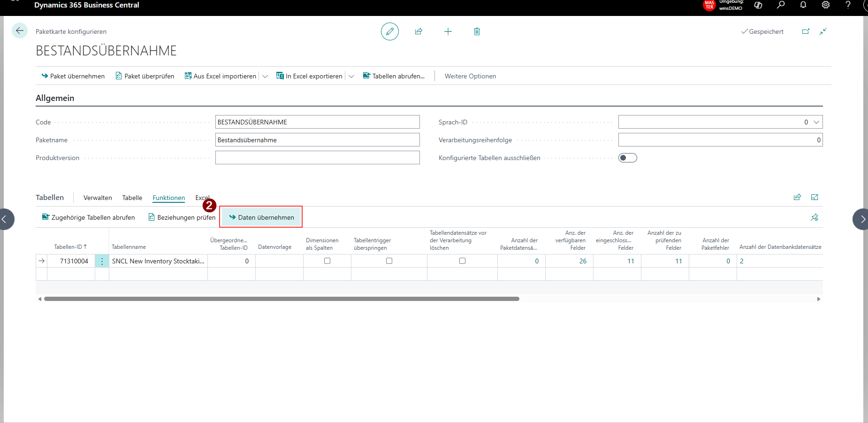Click the back arrow button
This screenshot has height=423, width=868.
20,31
